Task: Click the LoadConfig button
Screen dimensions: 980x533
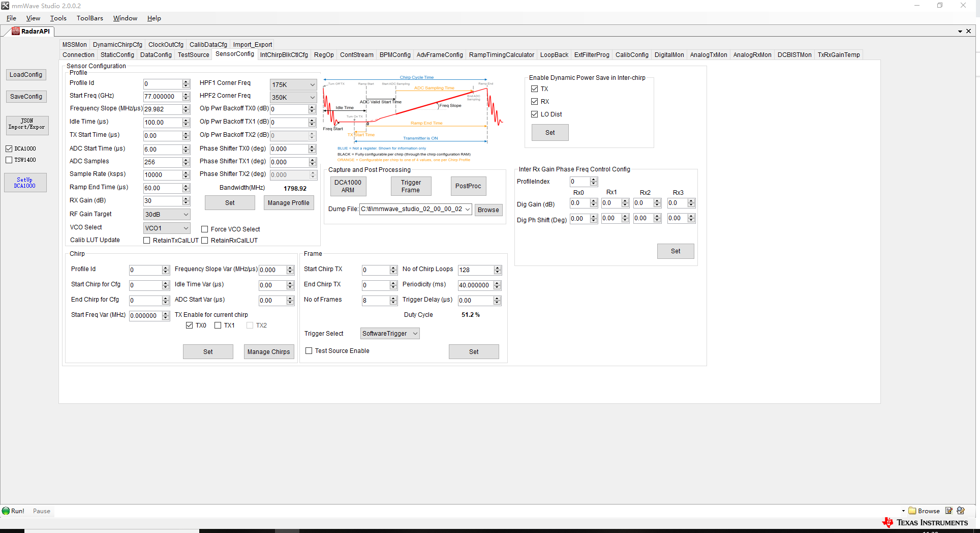Action: [26, 75]
